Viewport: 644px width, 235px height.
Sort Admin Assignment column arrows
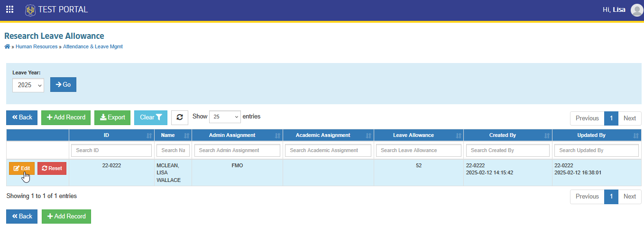pos(277,136)
